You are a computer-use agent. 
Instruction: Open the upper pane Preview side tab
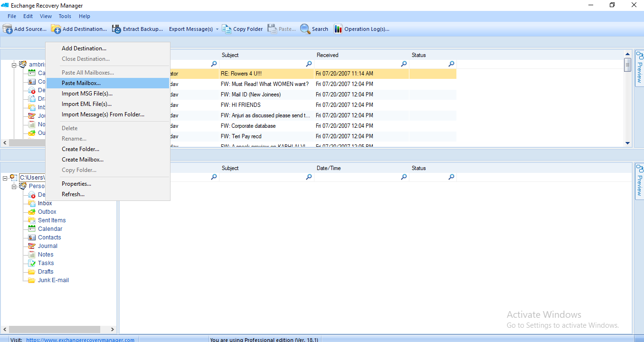pos(639,68)
